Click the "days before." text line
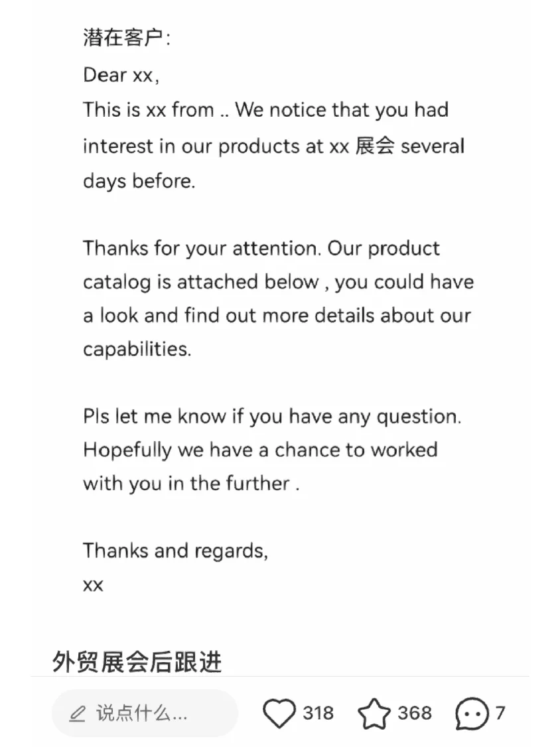 click(x=139, y=180)
